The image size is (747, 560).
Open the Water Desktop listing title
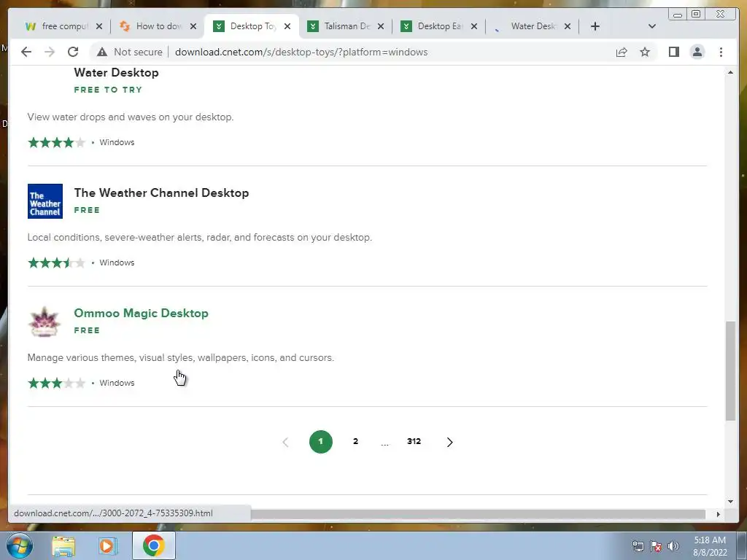116,72
